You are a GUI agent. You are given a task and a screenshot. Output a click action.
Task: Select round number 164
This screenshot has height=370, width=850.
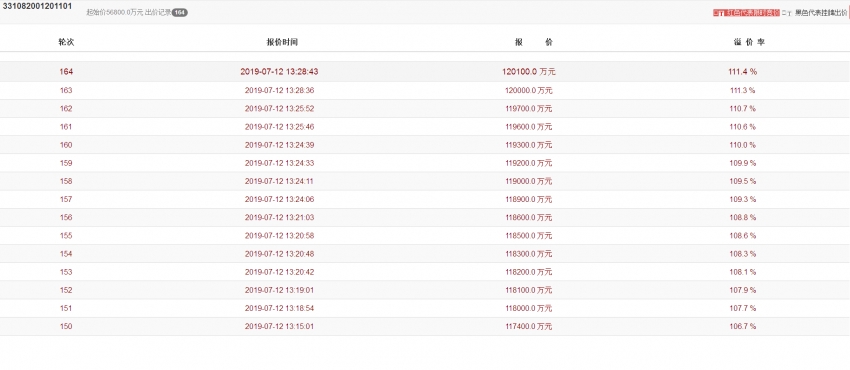(66, 72)
